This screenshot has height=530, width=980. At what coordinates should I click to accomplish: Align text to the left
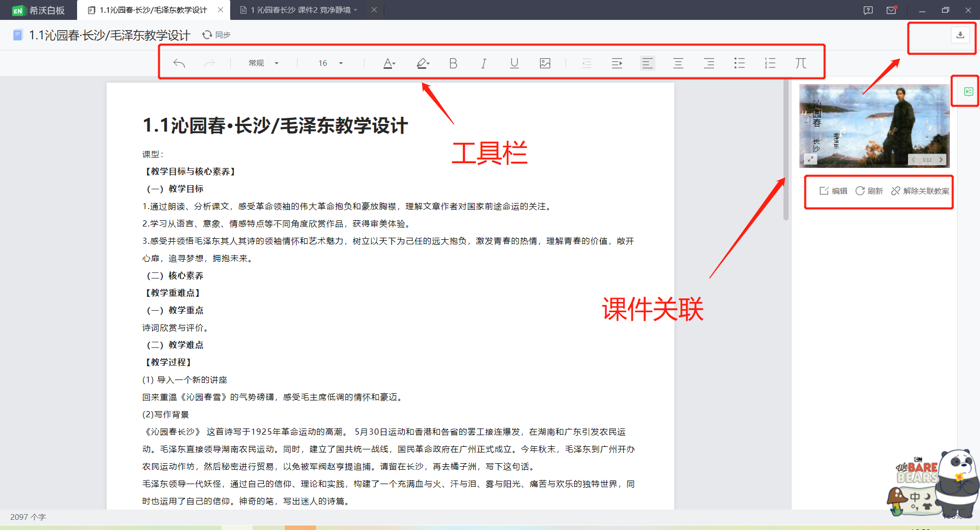(647, 63)
